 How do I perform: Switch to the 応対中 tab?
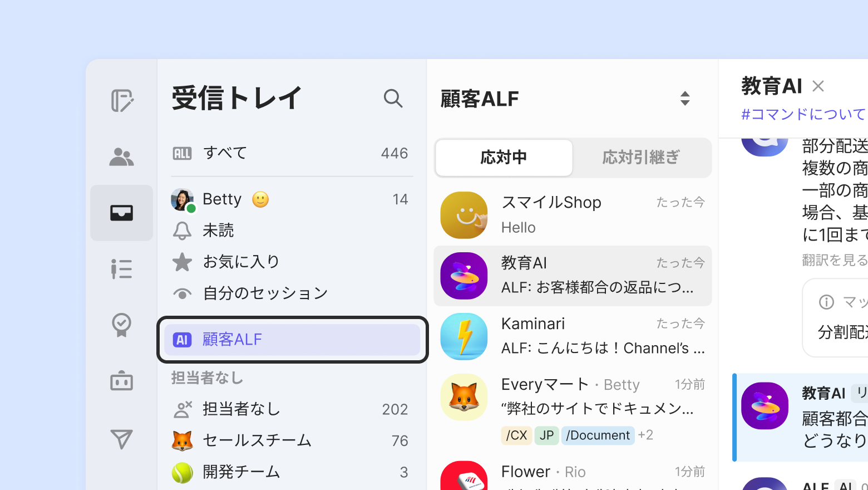pyautogui.click(x=504, y=158)
